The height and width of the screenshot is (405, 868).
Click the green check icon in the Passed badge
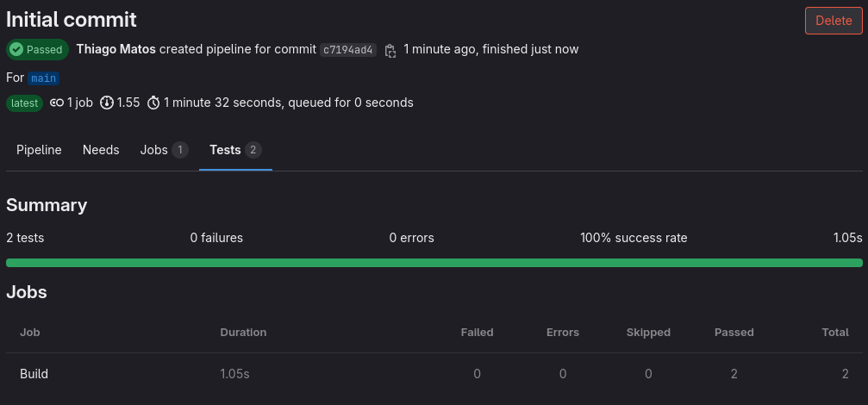click(16, 50)
